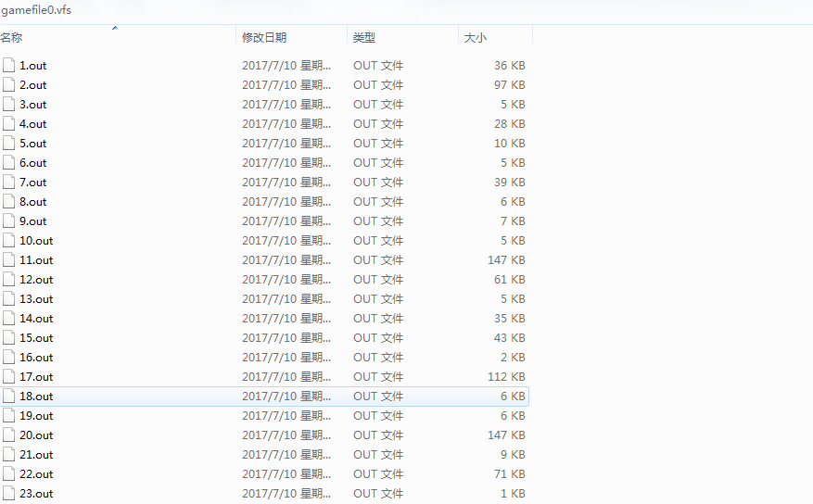Click the file icon next to 21.out
Image resolution: width=813 pixels, height=504 pixels.
point(8,454)
